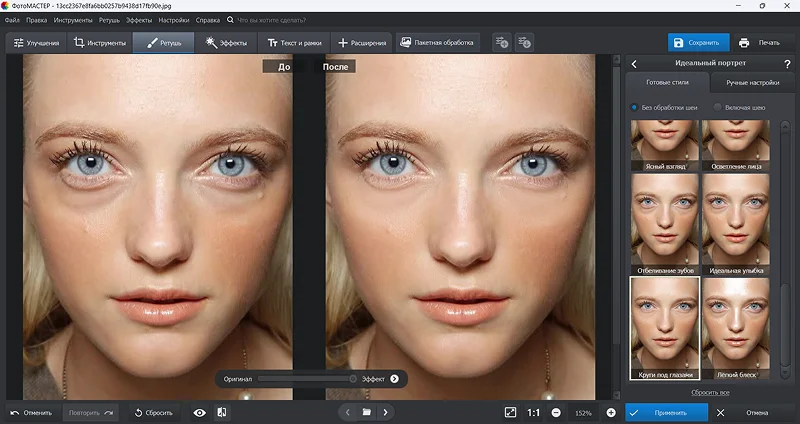The width and height of the screenshot is (800, 424).
Task: Adjust the Оригинал–Эффект slider handle
Action: pos(353,379)
